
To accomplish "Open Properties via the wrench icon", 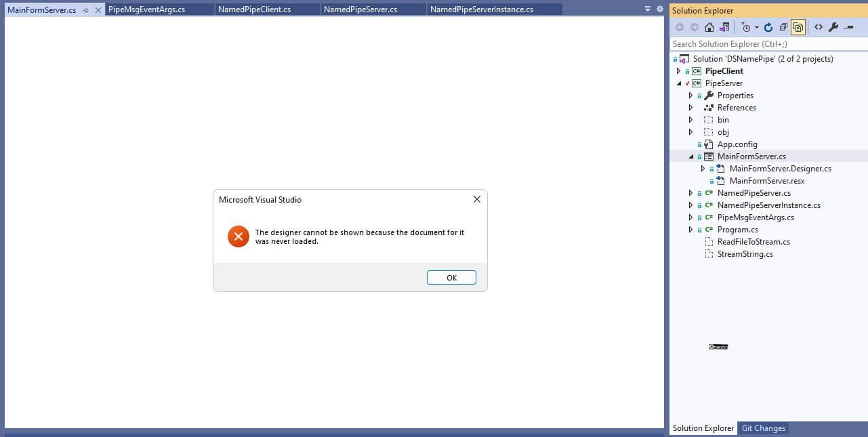I will click(x=834, y=27).
